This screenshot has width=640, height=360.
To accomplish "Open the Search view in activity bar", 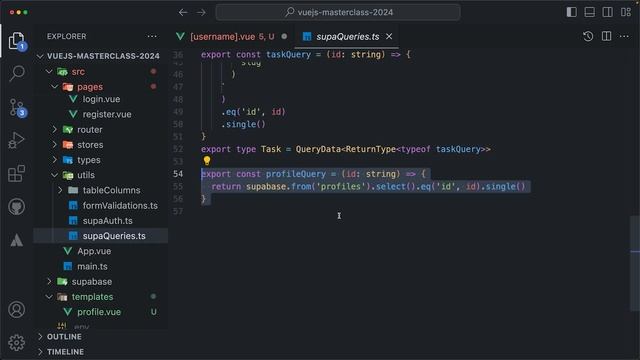I will (16, 73).
